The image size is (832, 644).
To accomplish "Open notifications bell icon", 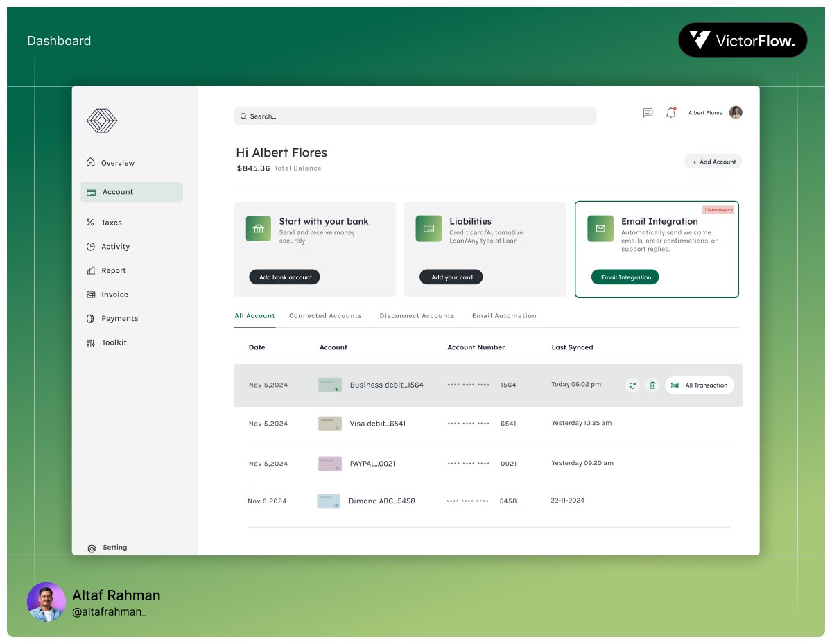I will point(670,112).
